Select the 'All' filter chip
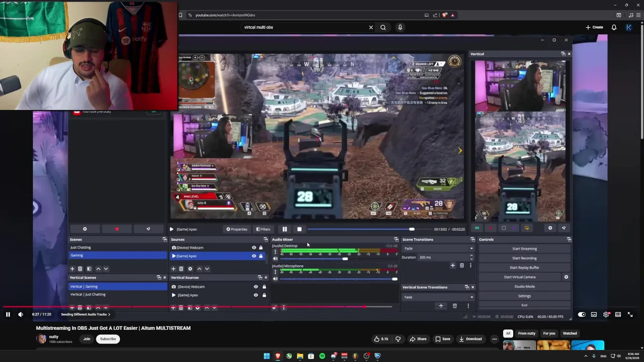Screen dimensions: 644x362 508,333
